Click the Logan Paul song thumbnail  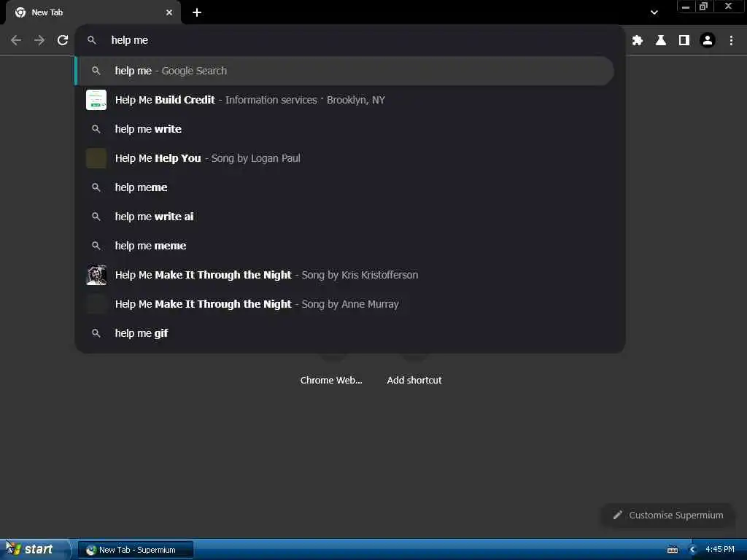pyautogui.click(x=96, y=158)
